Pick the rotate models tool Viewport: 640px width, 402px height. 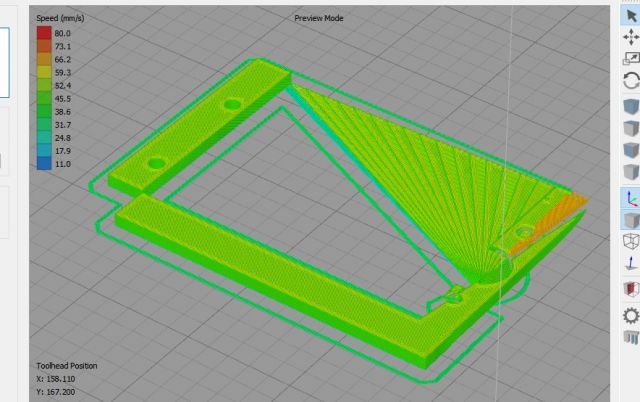coord(630,82)
